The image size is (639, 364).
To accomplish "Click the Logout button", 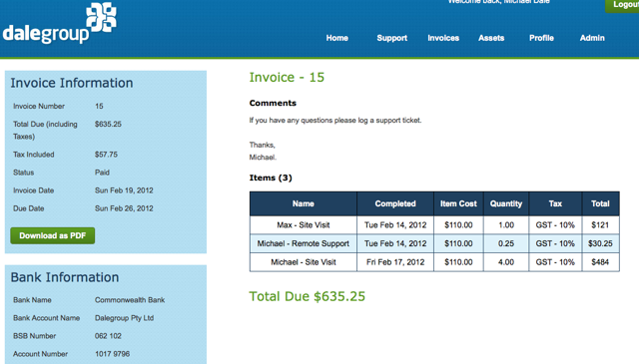I will pyautogui.click(x=622, y=5).
